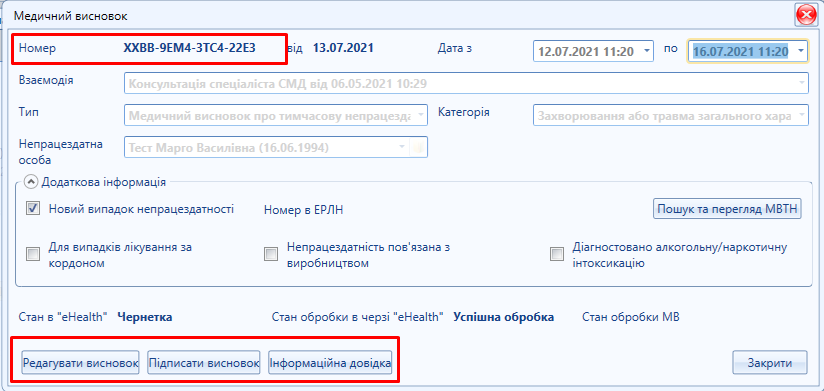The image size is (824, 391).
Task: Uncheck Новий випадок непрацездатності checkbox
Action: click(33, 209)
